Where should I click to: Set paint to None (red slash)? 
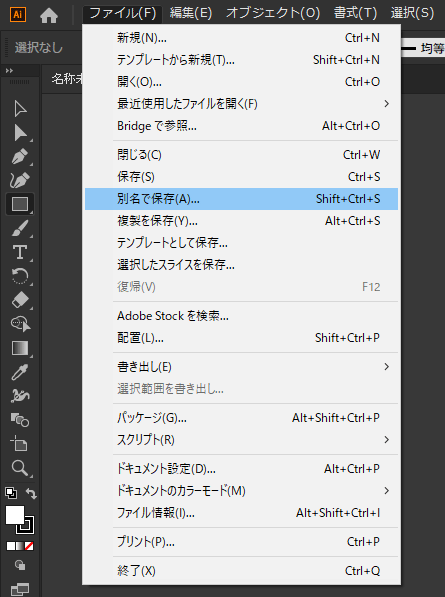[x=29, y=546]
